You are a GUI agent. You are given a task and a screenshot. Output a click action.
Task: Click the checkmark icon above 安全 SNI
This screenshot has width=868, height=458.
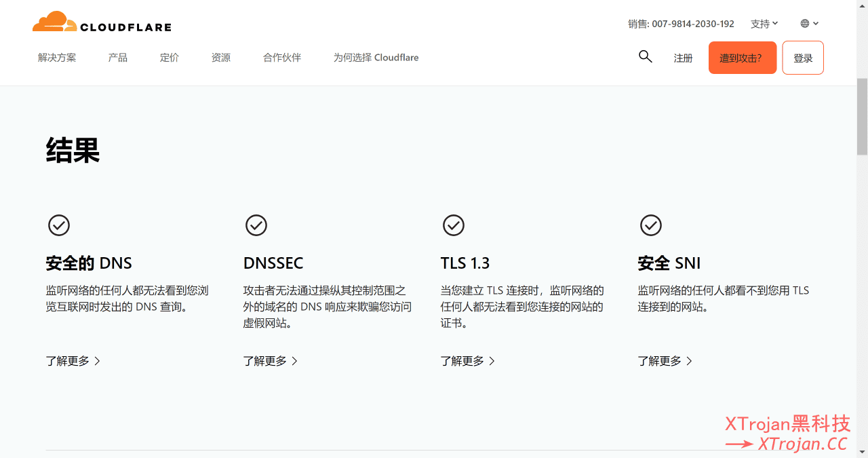pyautogui.click(x=651, y=225)
